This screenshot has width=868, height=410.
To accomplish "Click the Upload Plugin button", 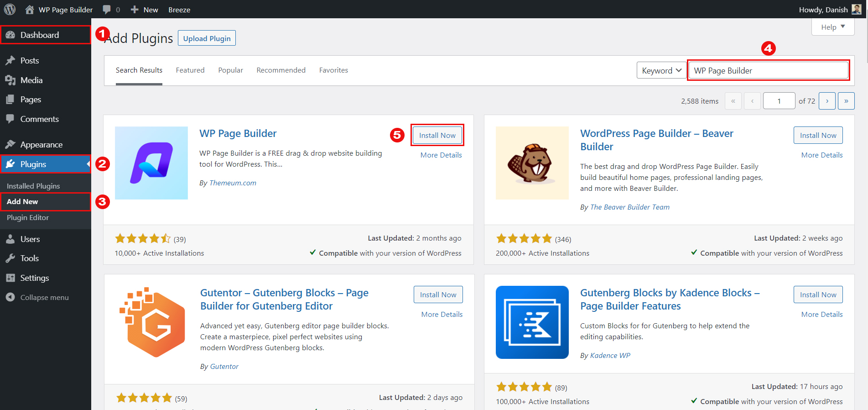I will pyautogui.click(x=207, y=38).
